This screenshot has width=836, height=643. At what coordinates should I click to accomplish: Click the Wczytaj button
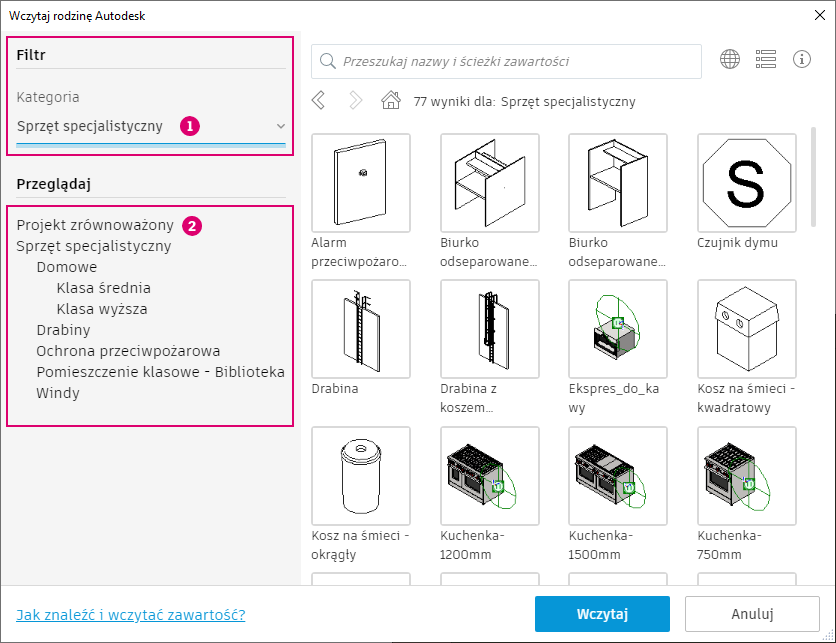[x=602, y=614]
